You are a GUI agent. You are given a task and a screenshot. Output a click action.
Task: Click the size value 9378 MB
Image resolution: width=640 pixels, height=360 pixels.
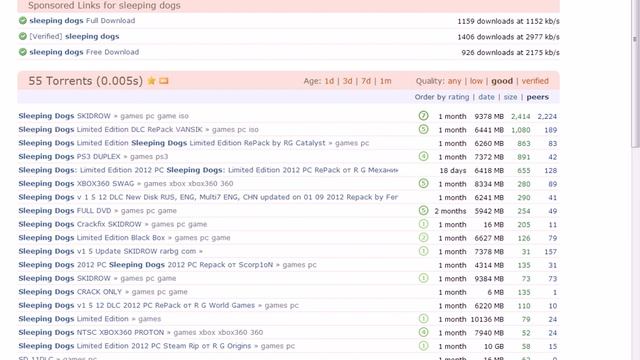(489, 116)
